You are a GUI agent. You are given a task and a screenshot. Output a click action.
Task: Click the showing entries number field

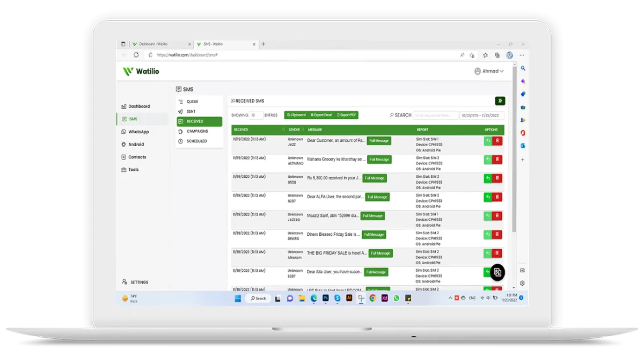point(256,115)
